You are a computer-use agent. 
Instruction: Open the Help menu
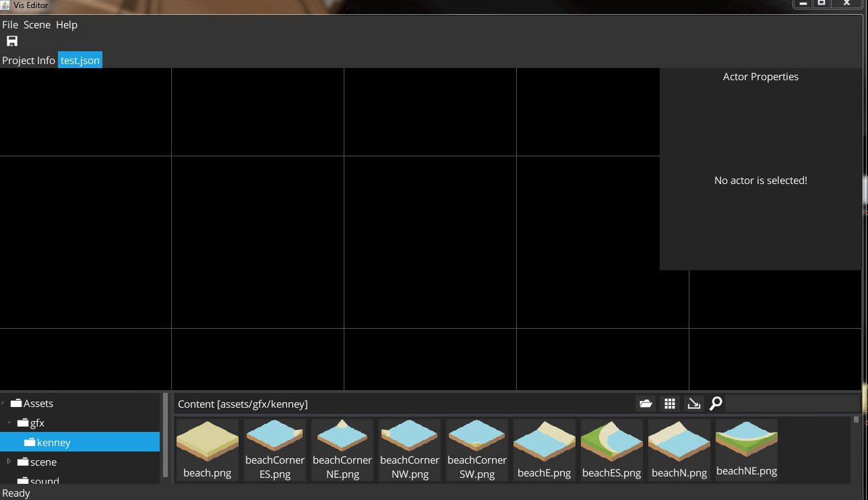point(67,25)
